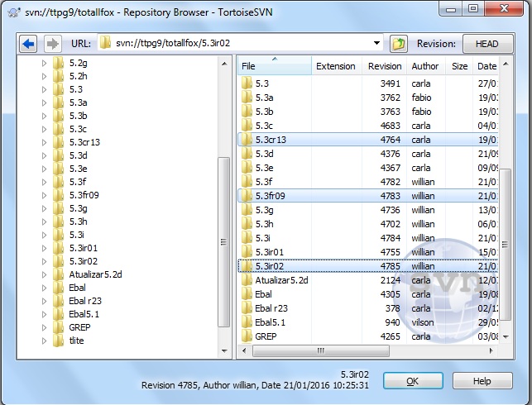Click folder icon of 5.3a in file list
Viewport: 532px width, 405px height.
247,98
